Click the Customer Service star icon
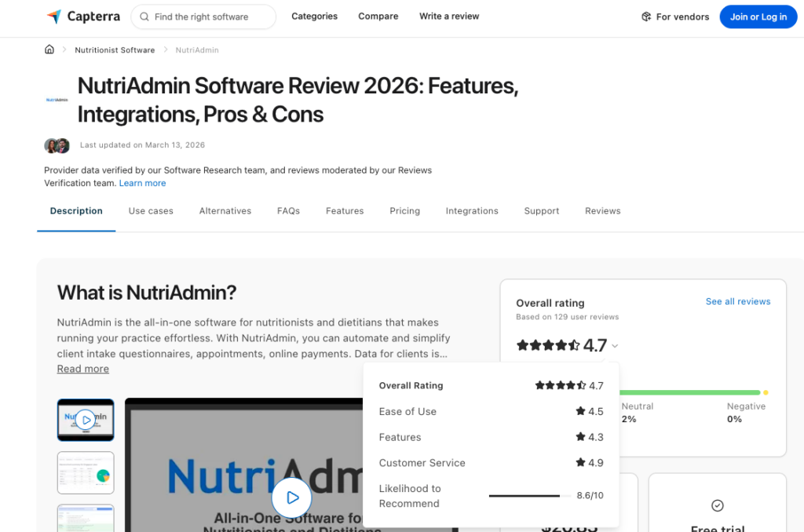Viewport: 804px width, 532px height. 580,462
